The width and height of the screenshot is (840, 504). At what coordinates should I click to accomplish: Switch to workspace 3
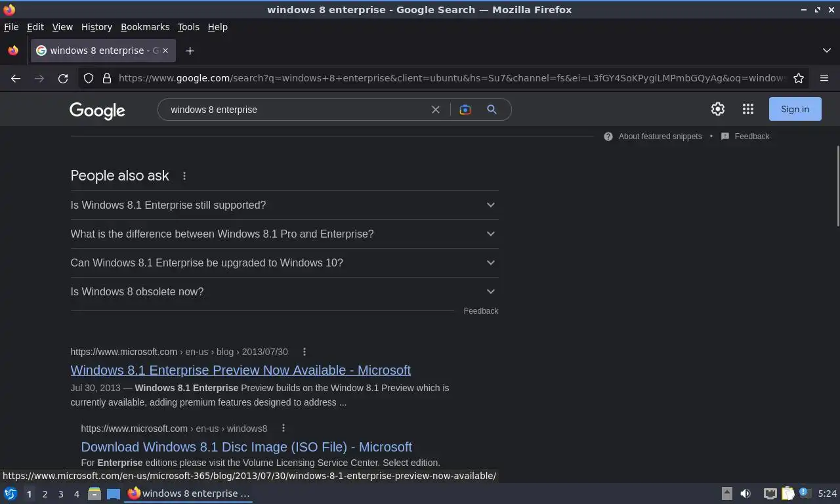click(x=60, y=493)
